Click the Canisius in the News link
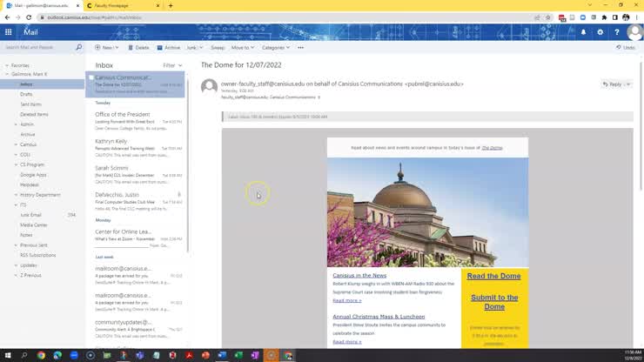The image size is (644, 362). (x=359, y=275)
